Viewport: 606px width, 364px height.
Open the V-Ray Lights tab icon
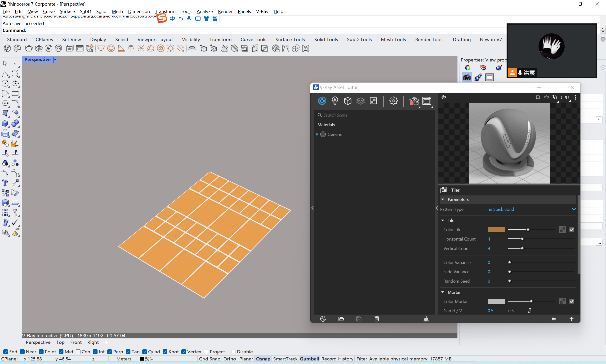point(335,101)
